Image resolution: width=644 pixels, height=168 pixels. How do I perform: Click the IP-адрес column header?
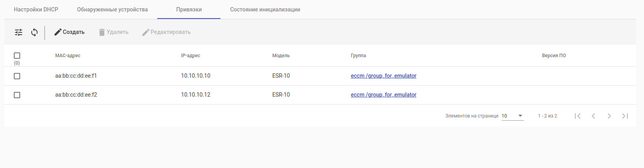190,56
